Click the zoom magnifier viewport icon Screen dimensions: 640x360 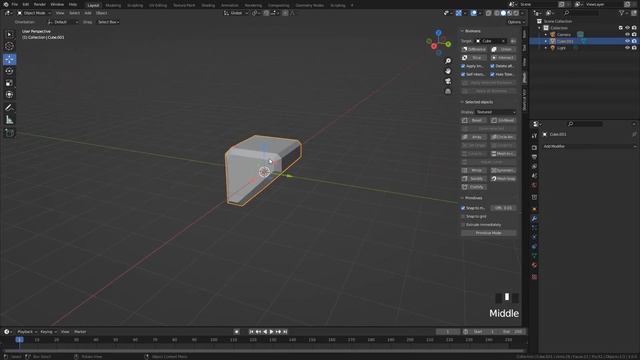point(448,61)
